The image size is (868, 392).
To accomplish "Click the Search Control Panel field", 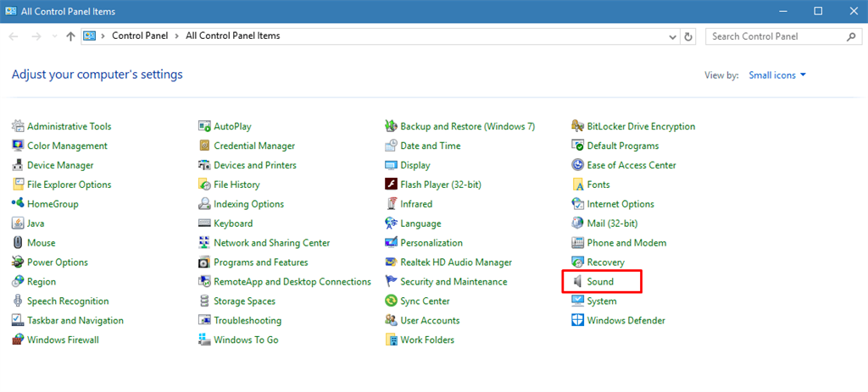I will [776, 36].
